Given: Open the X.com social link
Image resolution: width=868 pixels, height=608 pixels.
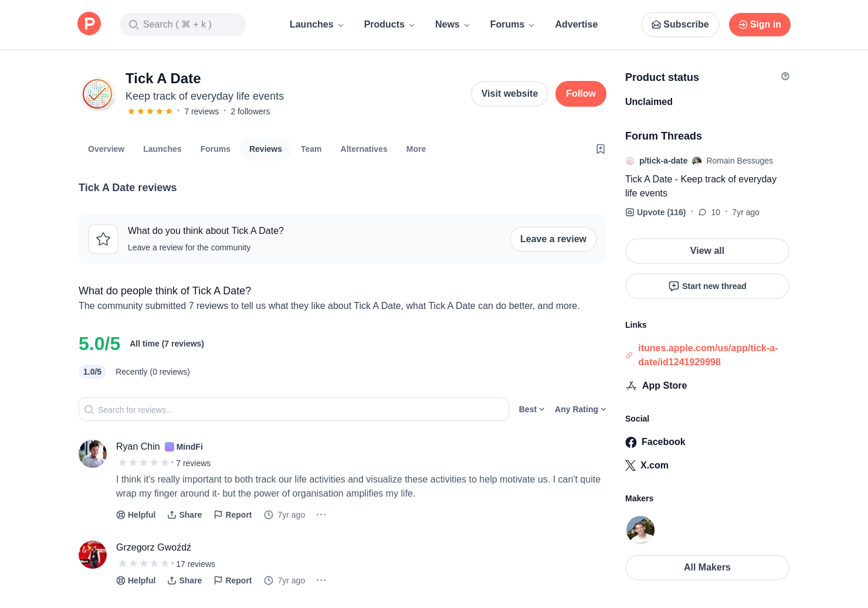Looking at the screenshot, I should 647,466.
